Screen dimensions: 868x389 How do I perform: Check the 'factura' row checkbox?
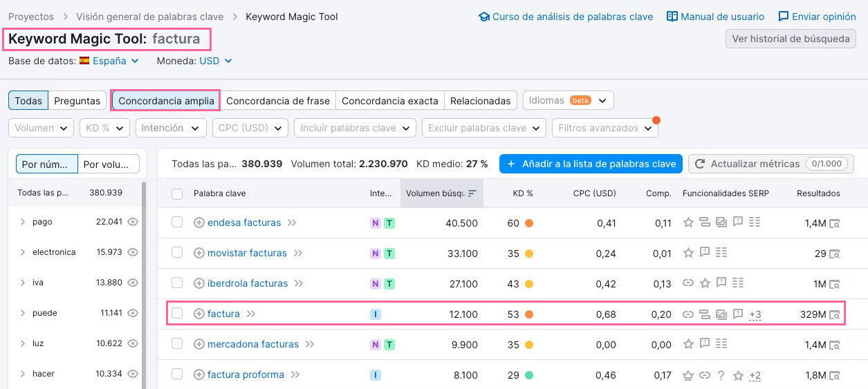point(177,313)
